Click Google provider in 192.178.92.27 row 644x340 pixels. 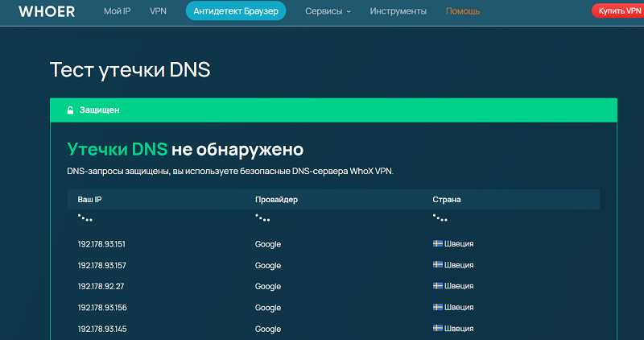click(x=268, y=287)
